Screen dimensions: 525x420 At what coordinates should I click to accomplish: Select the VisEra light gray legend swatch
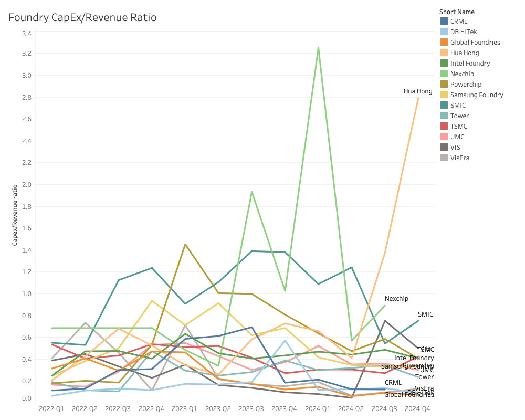click(444, 157)
